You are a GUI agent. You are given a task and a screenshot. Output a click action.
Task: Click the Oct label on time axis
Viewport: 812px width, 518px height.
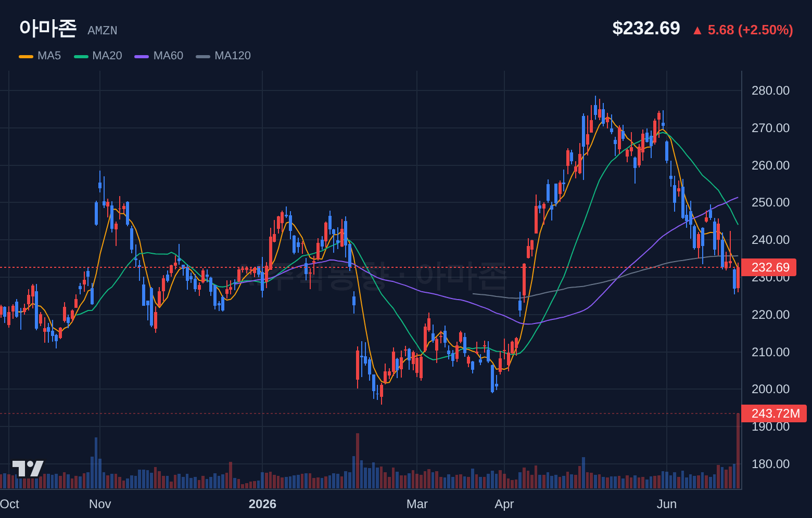pyautogui.click(x=9, y=504)
